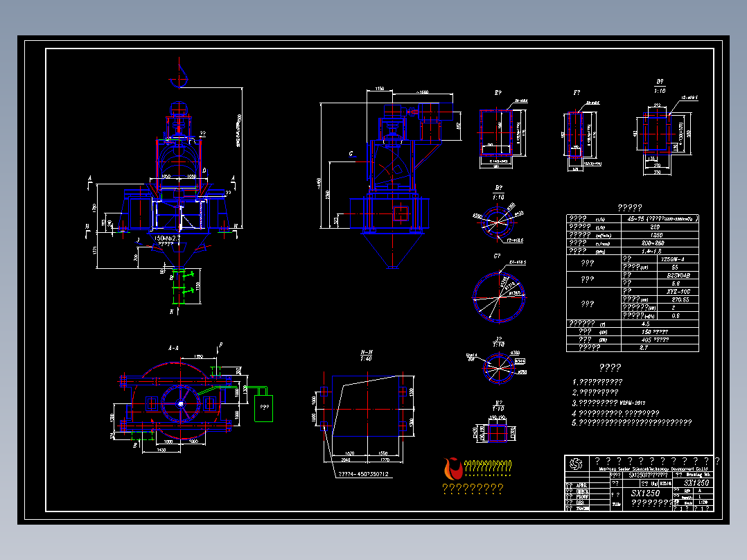The height and width of the screenshot is (560, 747).
Task: Pick the J 1:10 circular flange detail
Action: (x=498, y=367)
